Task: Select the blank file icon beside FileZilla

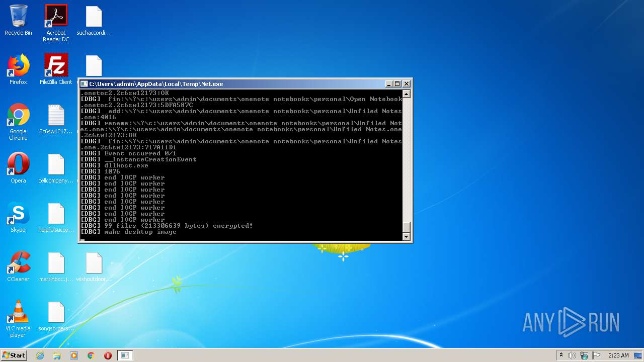Action: tap(94, 66)
